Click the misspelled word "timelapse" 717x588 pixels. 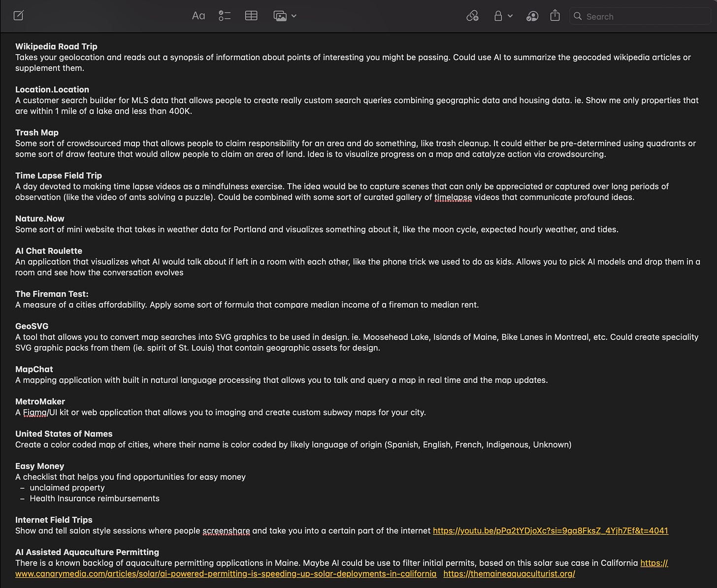coord(453,197)
